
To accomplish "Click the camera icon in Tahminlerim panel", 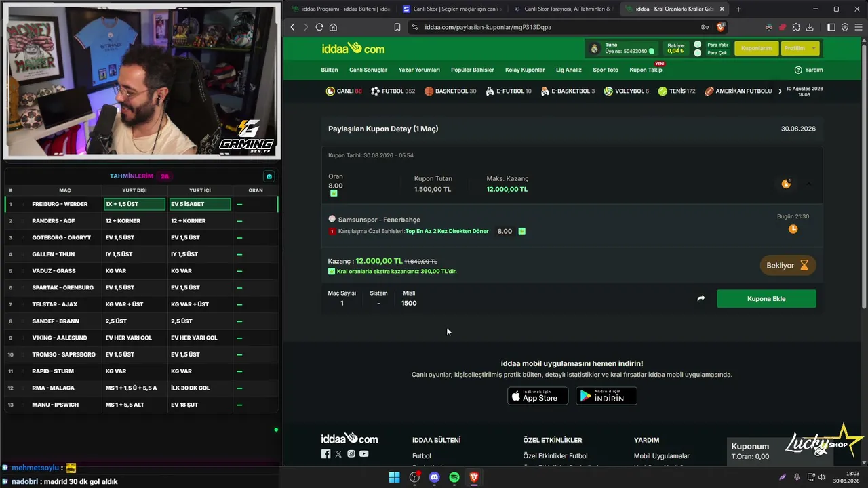I will 269,176.
